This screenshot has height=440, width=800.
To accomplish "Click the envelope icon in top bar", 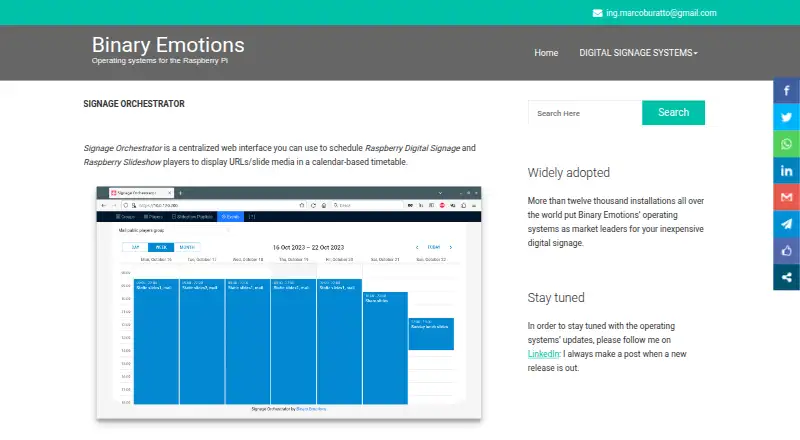I will [x=597, y=13].
